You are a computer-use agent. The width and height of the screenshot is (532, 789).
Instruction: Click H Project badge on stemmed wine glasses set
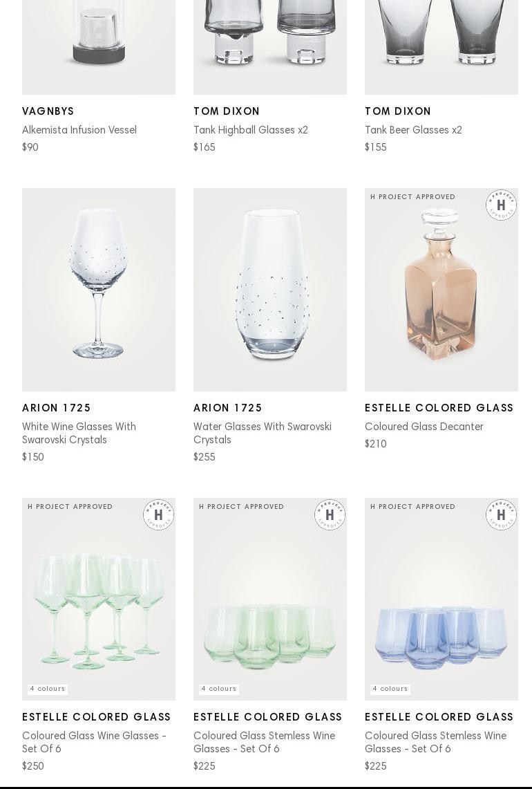pyautogui.click(x=158, y=515)
